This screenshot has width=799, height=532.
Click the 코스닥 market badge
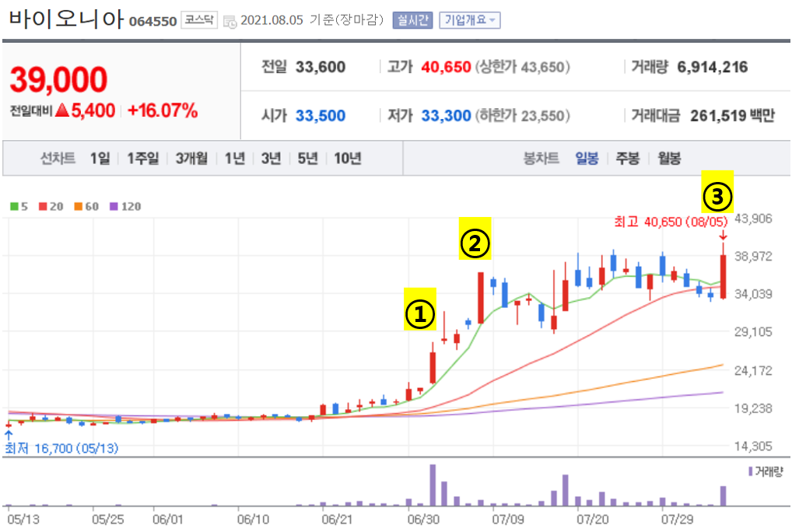[199, 20]
